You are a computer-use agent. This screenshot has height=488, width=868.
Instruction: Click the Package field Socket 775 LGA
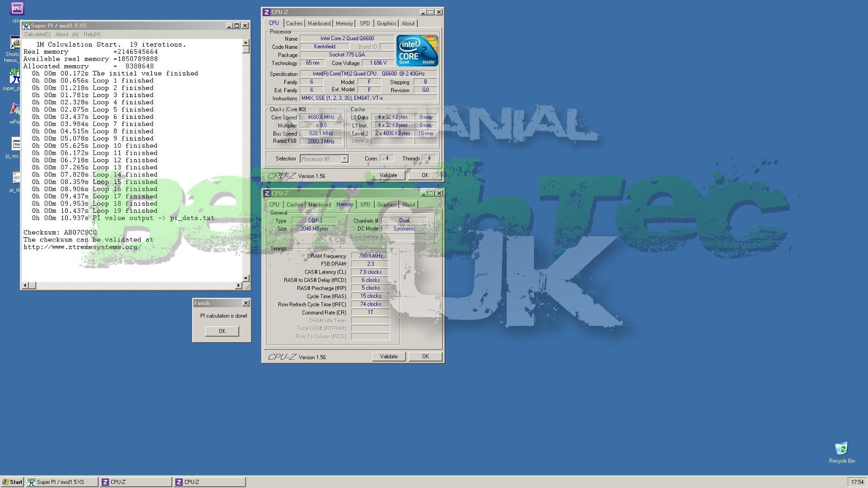(x=347, y=55)
